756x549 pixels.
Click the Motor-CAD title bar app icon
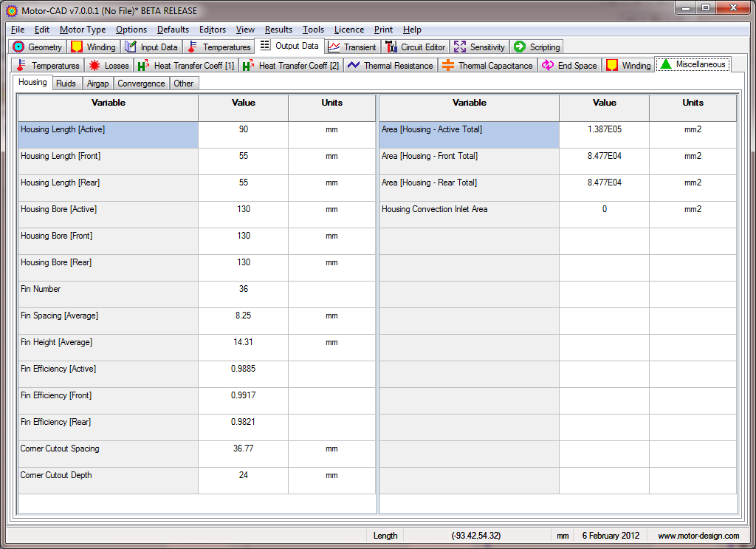(x=12, y=10)
